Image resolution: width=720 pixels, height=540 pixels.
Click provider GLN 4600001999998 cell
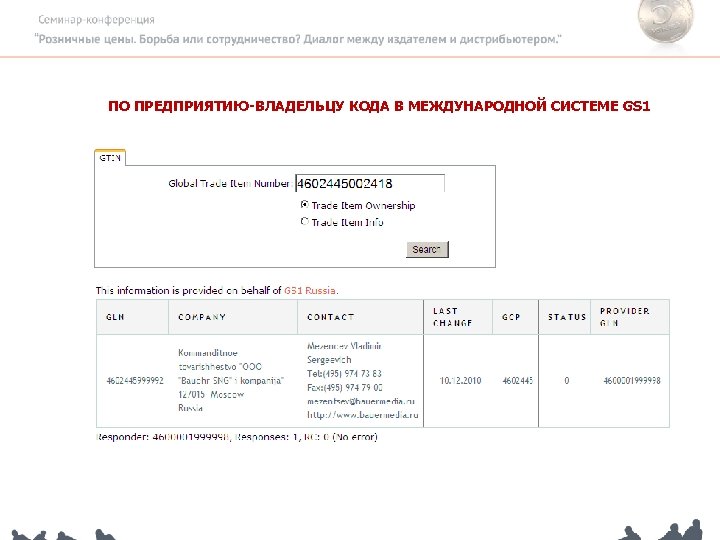pyautogui.click(x=632, y=381)
